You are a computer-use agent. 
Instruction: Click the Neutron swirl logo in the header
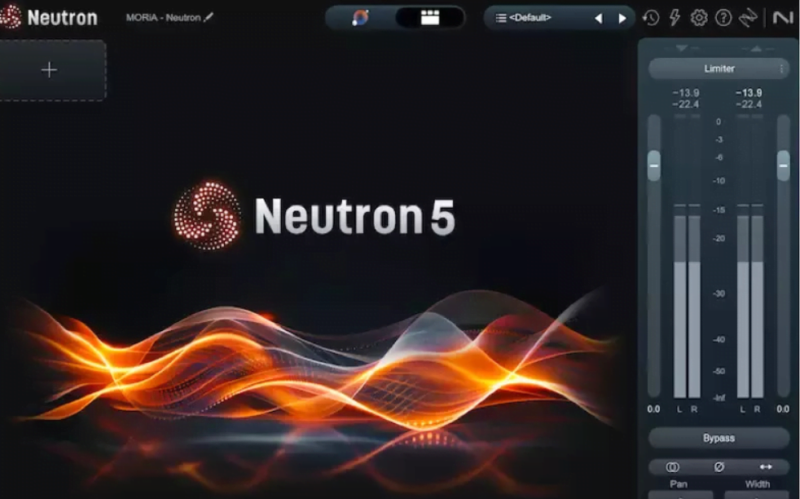(10, 17)
